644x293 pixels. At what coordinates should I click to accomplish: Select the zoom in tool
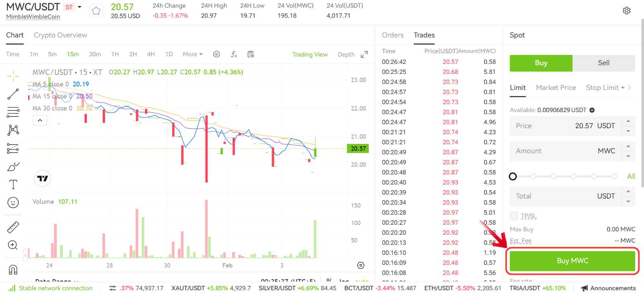click(x=13, y=245)
